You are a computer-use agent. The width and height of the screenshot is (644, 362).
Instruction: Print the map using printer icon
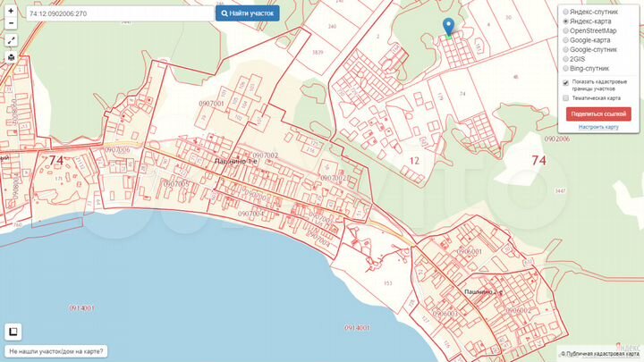(x=11, y=57)
